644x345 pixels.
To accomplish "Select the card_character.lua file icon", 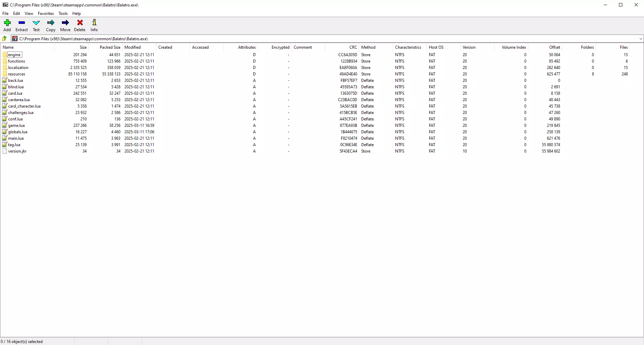I will (5, 106).
